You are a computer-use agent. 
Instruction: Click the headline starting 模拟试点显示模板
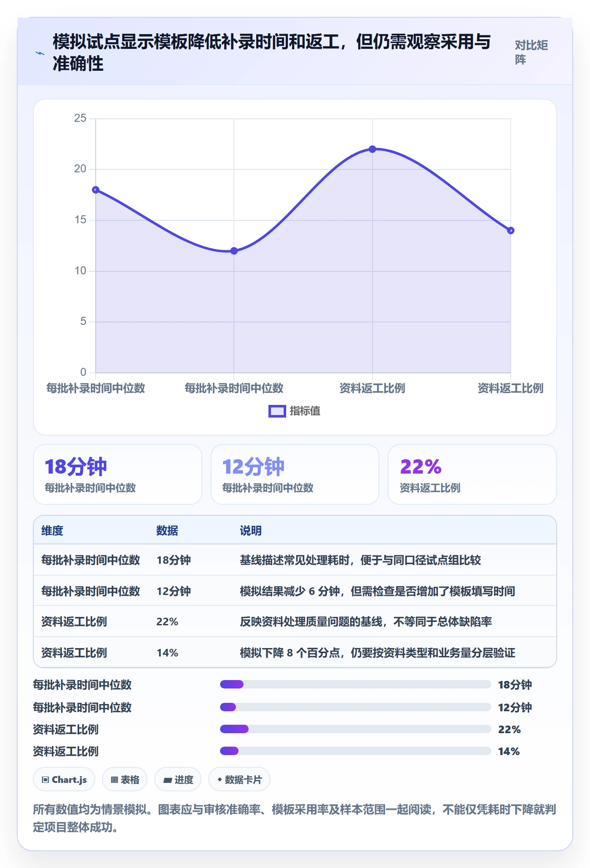272,53
